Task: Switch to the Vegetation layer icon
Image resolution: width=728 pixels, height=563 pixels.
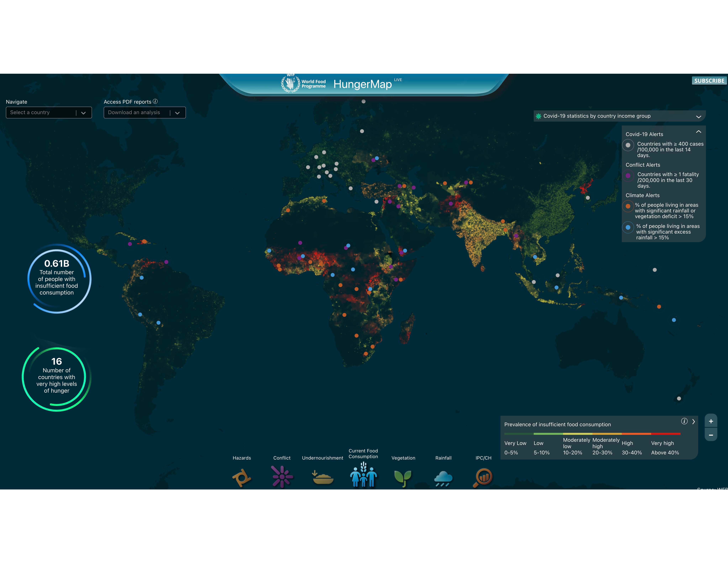Action: click(x=403, y=477)
